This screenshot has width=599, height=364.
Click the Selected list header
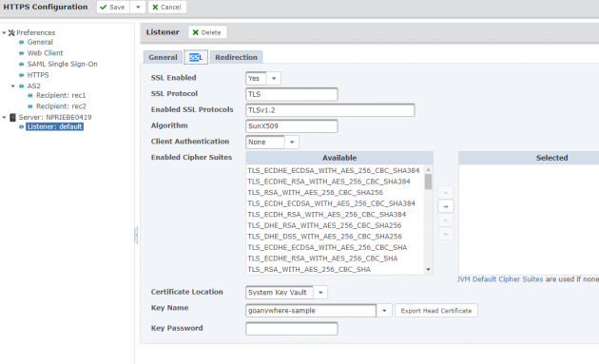tap(529, 158)
